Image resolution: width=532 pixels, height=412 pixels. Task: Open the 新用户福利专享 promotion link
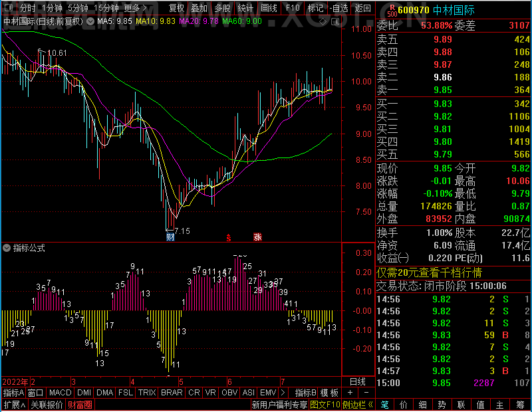click(x=279, y=405)
